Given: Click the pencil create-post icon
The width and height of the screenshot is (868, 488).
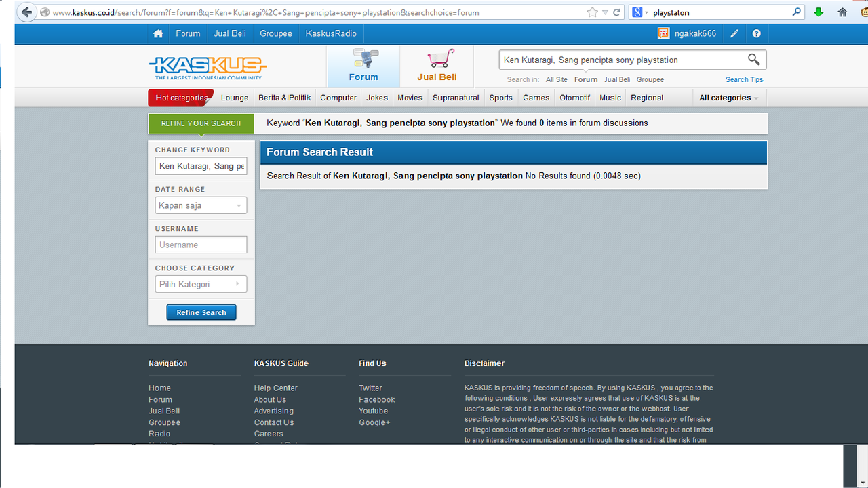Looking at the screenshot, I should click(734, 33).
